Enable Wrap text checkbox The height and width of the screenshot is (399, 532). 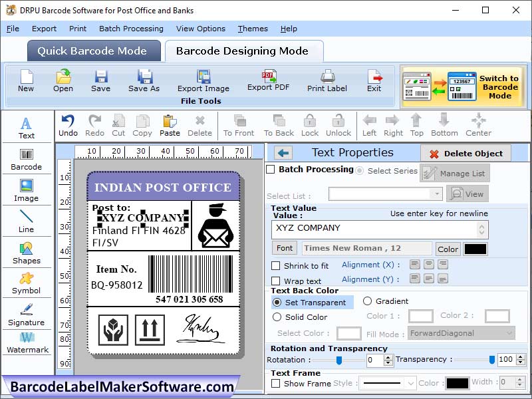(x=276, y=281)
